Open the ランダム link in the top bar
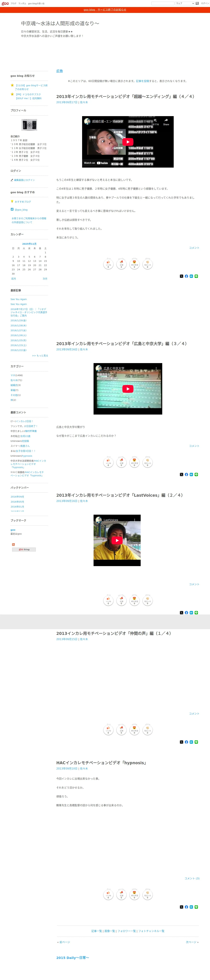The width and height of the screenshot is (210, 980). click(22, 3)
